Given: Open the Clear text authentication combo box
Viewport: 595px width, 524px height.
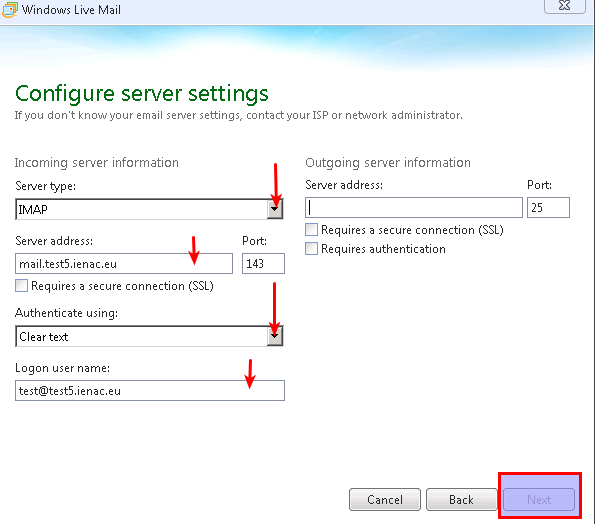Looking at the screenshot, I should (150, 336).
